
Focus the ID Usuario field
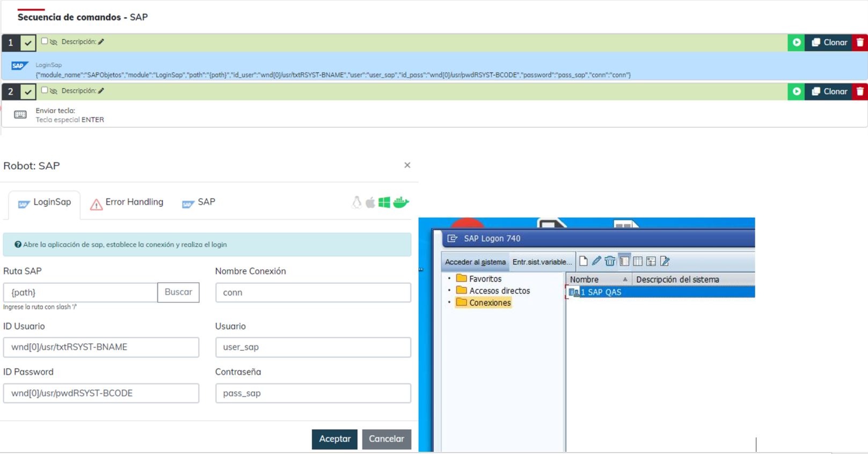click(x=101, y=347)
